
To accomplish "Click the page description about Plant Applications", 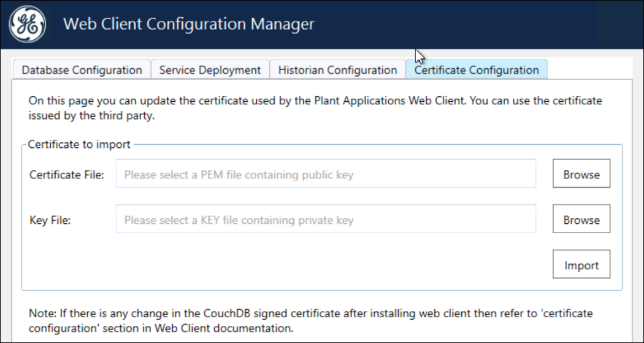I will tap(315, 108).
